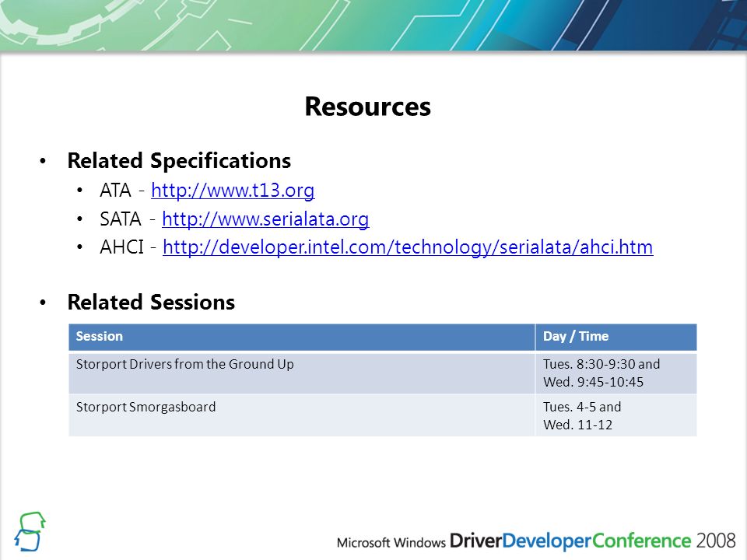Click the Tues. 8:30-9:30 time cell
The height and width of the screenshot is (560, 747).
tap(616, 373)
